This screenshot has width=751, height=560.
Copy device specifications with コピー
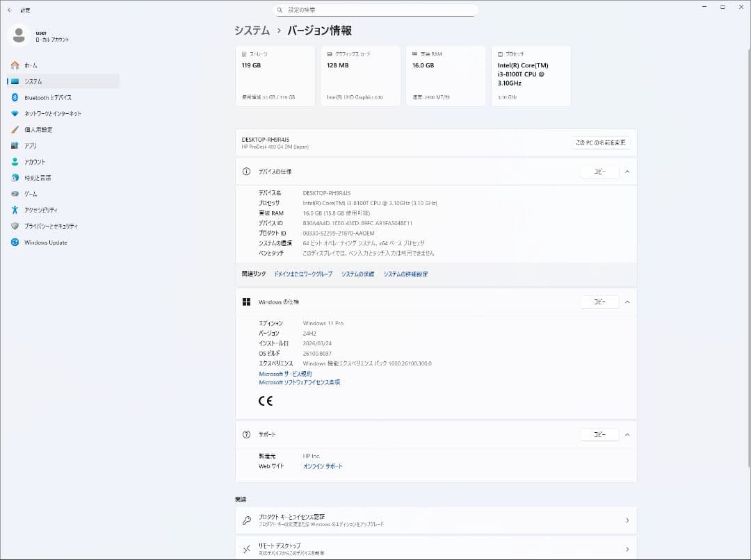[599, 172]
